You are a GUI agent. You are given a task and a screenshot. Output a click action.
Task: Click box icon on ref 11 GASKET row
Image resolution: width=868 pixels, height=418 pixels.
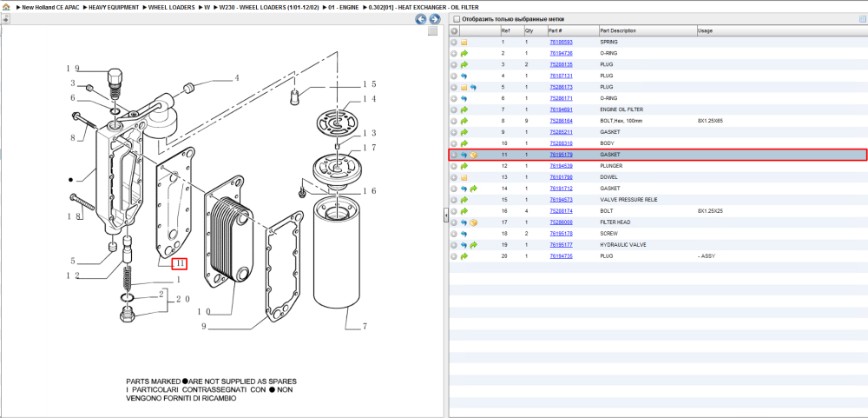(473, 155)
